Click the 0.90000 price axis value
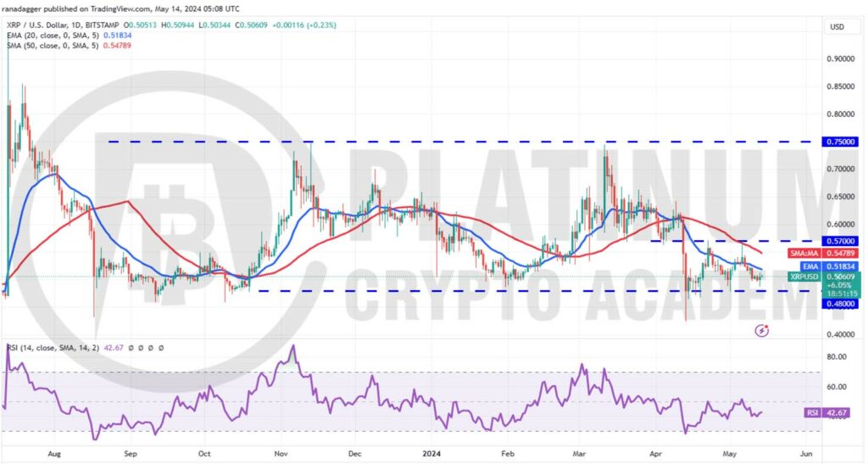Screen dimensions: 868x464 [840, 59]
